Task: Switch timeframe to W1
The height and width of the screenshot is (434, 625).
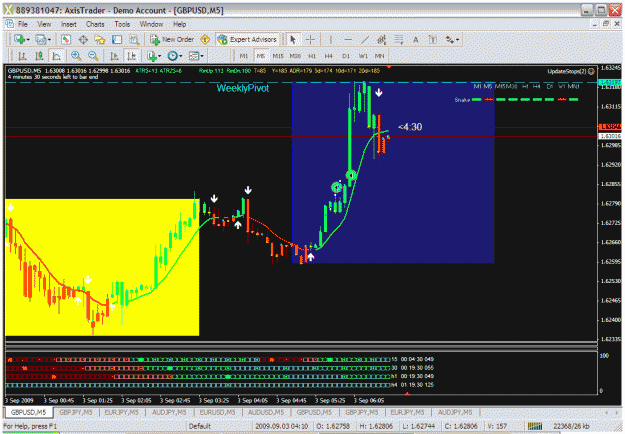Action: tap(363, 56)
